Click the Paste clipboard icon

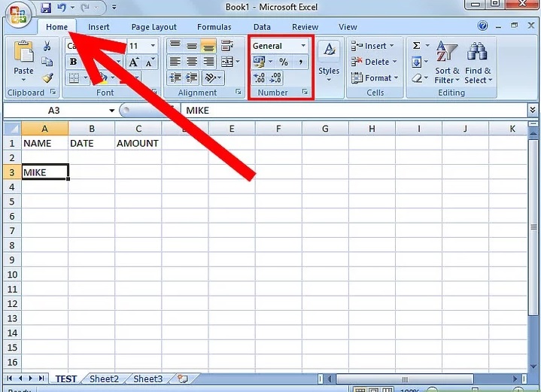coord(23,52)
